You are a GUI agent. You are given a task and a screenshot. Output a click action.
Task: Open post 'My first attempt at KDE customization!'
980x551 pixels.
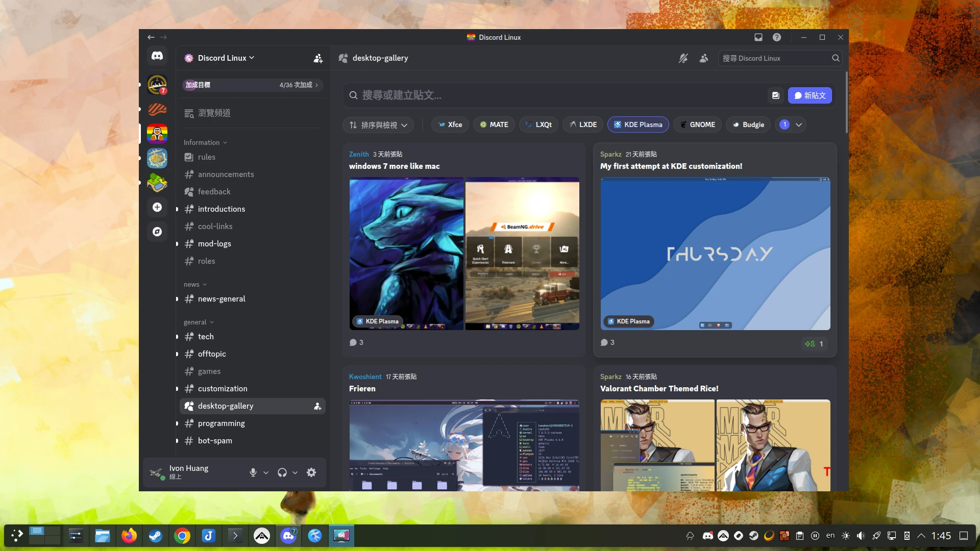coord(671,166)
